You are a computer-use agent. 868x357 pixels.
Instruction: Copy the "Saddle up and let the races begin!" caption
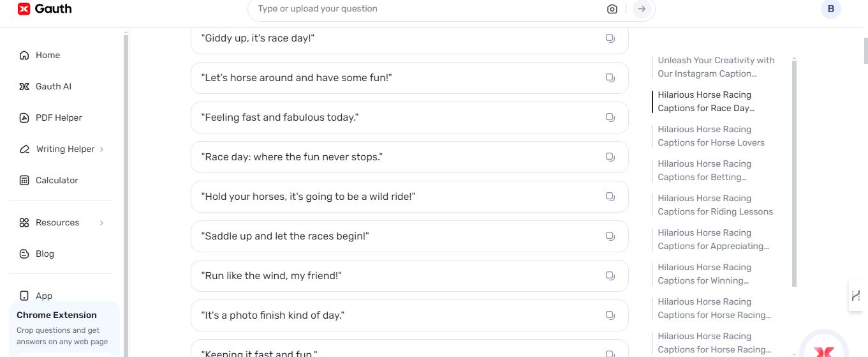[x=610, y=236]
